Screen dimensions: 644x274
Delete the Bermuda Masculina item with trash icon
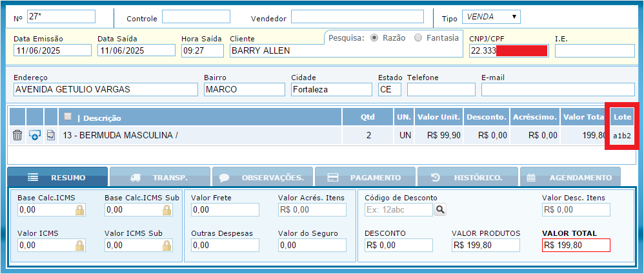pos(17,135)
